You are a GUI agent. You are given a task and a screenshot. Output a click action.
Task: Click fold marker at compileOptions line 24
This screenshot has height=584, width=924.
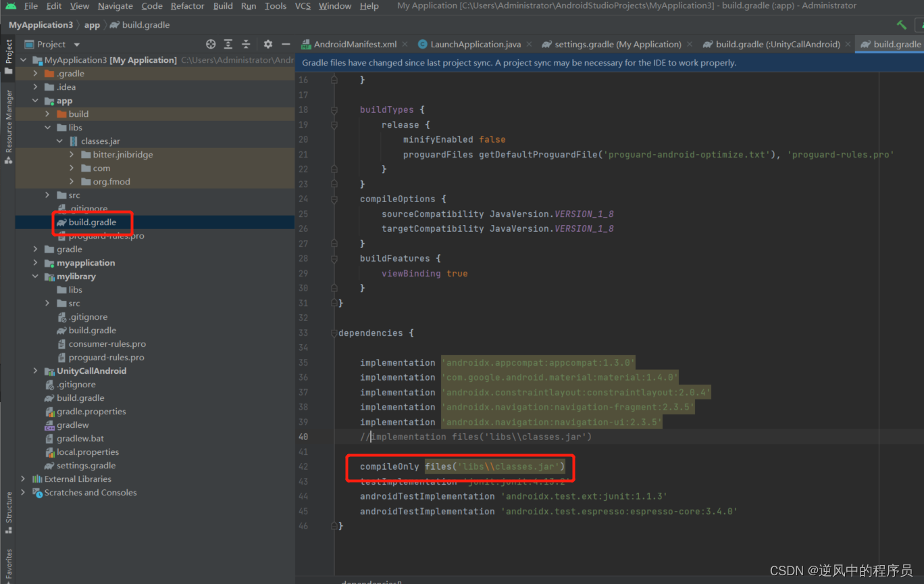click(334, 199)
